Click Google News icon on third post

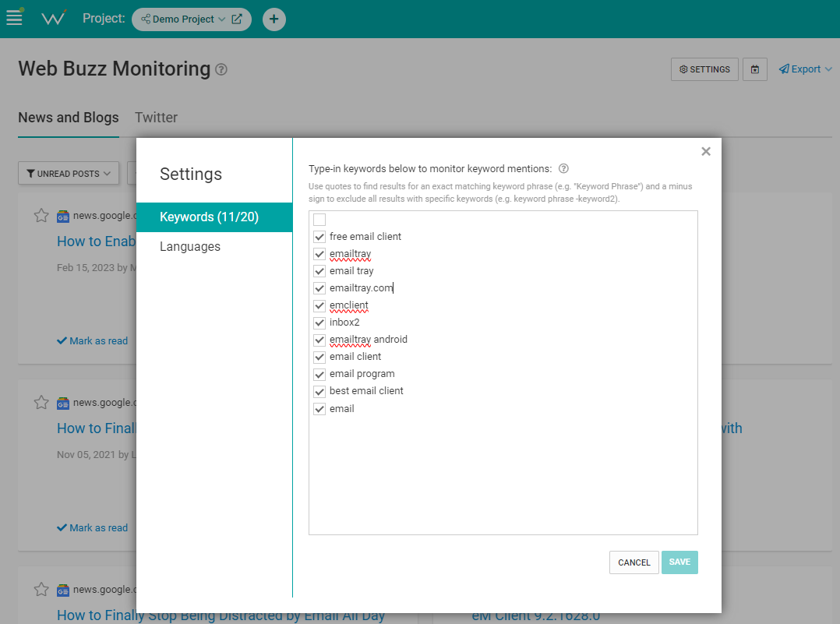[x=63, y=591]
